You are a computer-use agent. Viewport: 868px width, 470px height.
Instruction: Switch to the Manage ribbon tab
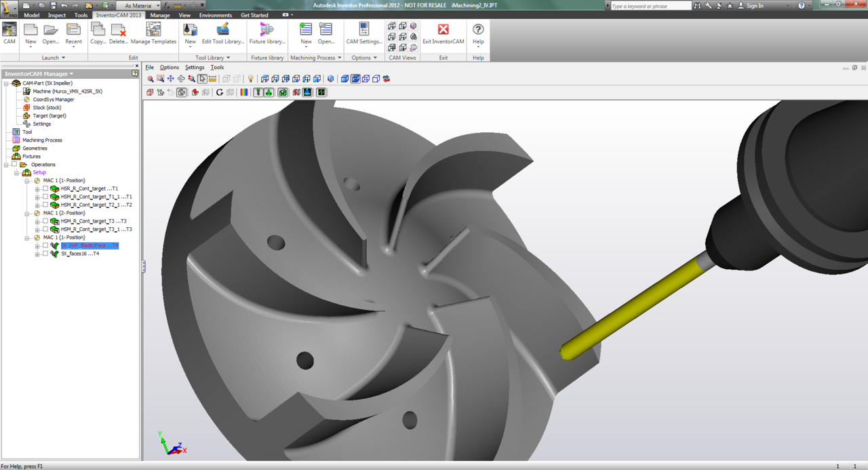click(160, 15)
